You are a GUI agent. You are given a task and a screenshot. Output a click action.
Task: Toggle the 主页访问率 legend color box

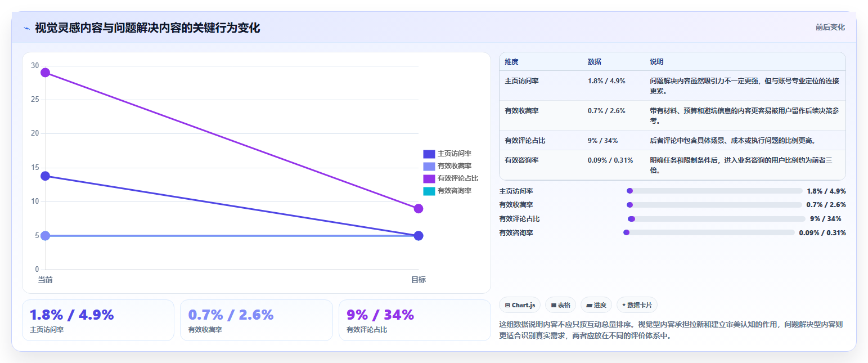click(x=429, y=154)
